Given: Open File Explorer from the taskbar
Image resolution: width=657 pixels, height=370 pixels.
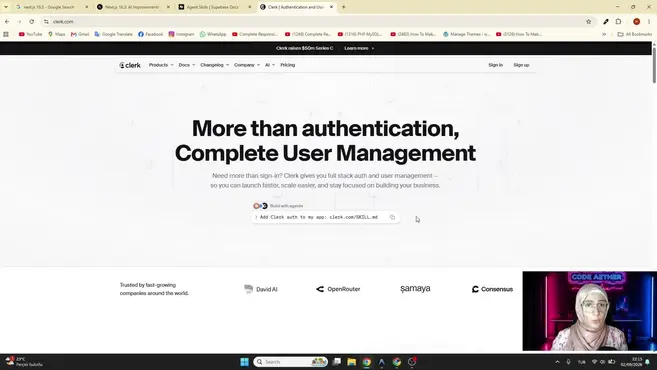Looking at the screenshot, I should click(352, 362).
